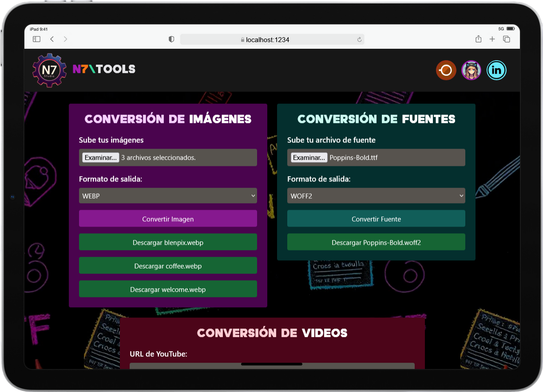Open the orange circle social icon
The width and height of the screenshot is (543, 392).
pos(446,70)
